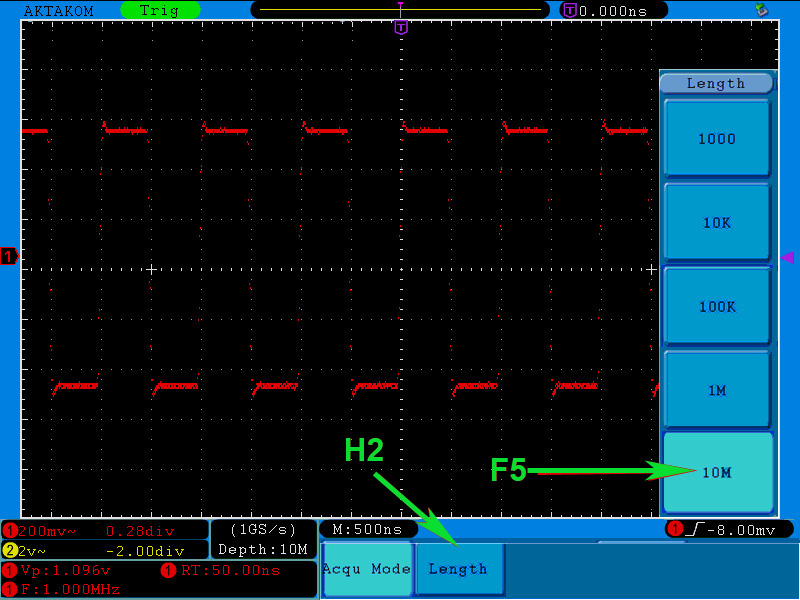Click the red channel 1 trigger source icon

[x=675, y=529]
